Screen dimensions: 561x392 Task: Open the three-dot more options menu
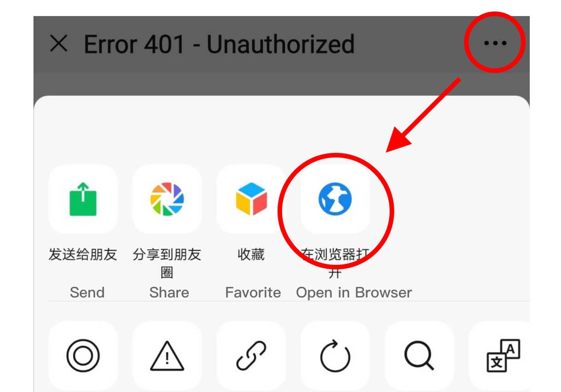[x=495, y=43]
